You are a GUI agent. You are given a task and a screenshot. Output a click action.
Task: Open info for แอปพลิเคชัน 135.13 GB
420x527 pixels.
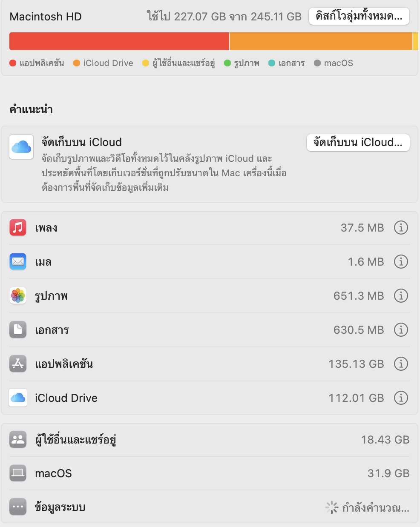point(401,364)
